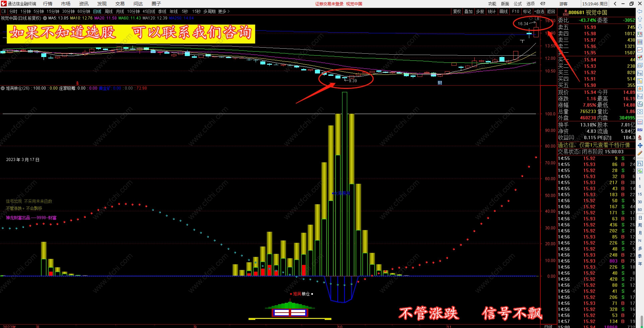Open the 市场 menu

click(x=66, y=4)
